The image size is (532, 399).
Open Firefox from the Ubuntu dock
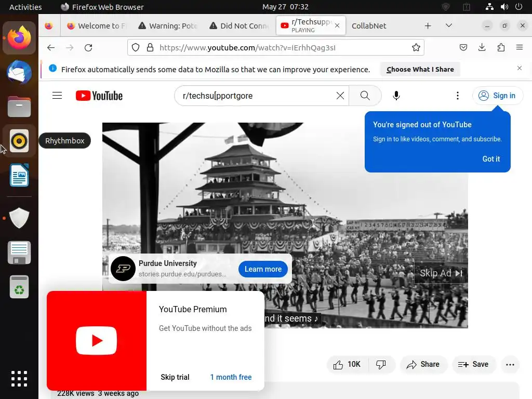tap(19, 38)
